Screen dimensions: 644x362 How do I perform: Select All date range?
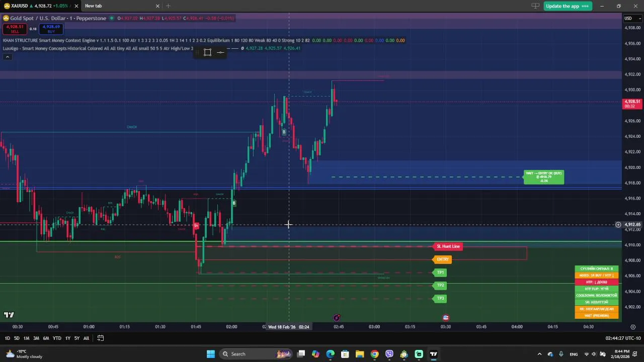coord(86,338)
